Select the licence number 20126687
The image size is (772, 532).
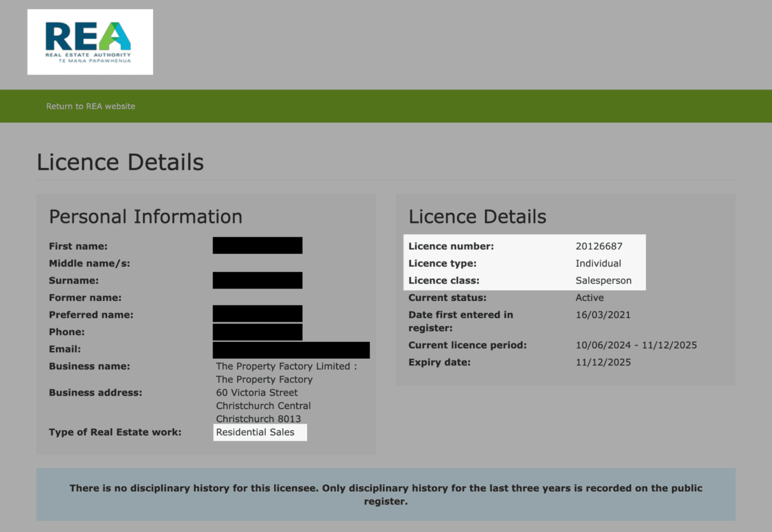[x=598, y=246]
